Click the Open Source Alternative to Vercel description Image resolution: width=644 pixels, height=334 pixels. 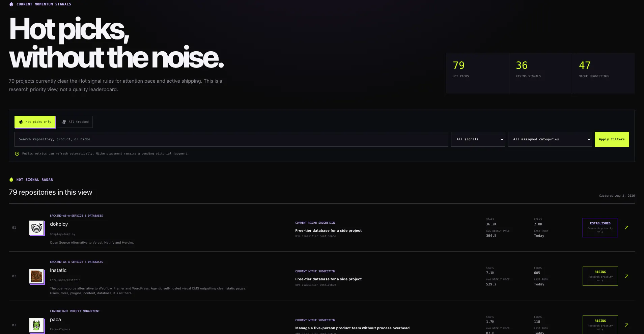tap(92, 243)
